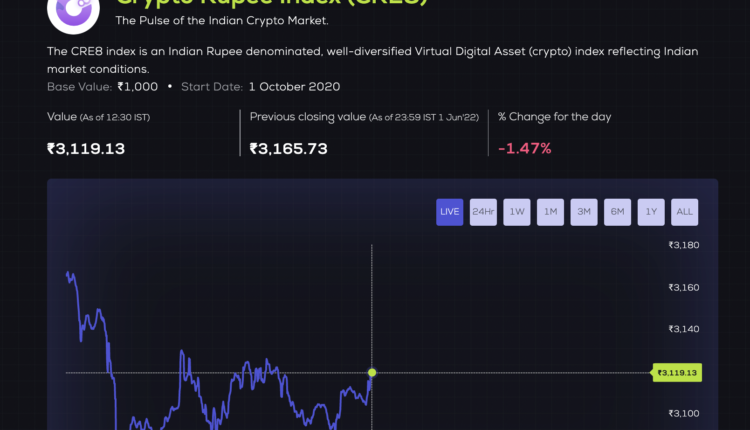The height and width of the screenshot is (430, 750).
Task: Click the ₹3,100 axis label
Action: pos(683,414)
